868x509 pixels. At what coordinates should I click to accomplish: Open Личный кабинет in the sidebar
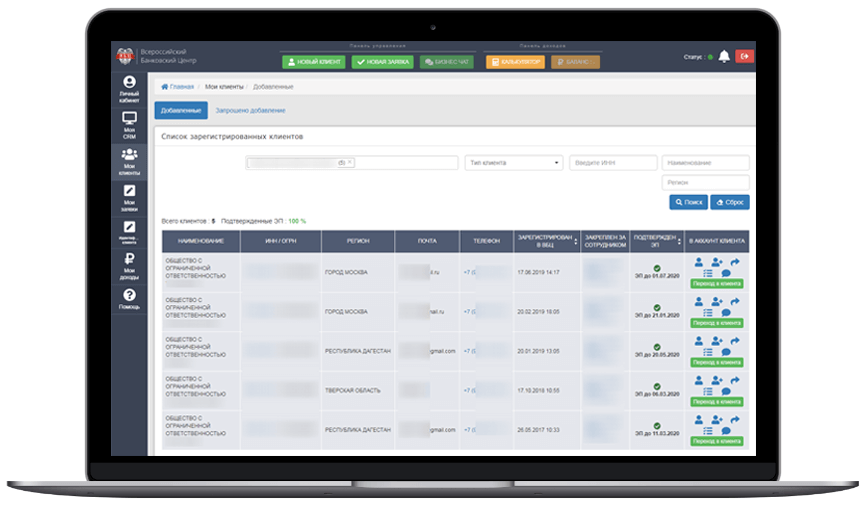pos(129,88)
